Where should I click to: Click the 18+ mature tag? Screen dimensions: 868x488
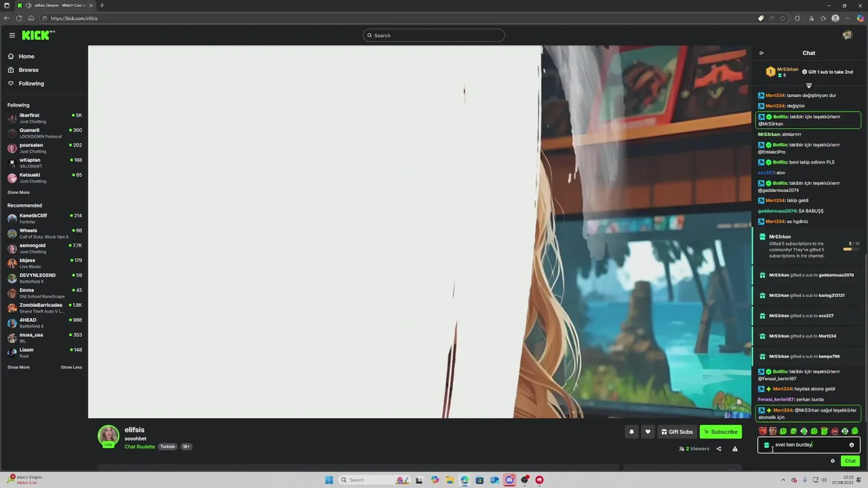(x=186, y=447)
